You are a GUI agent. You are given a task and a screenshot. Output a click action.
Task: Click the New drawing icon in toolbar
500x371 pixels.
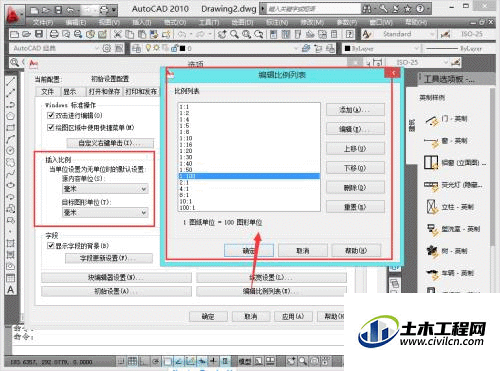tap(14, 34)
